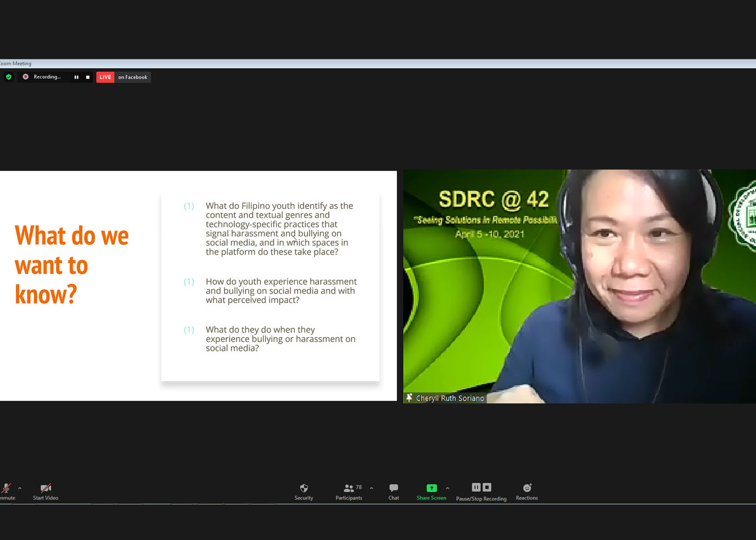Screen dimensions: 756x540
Task: Click the green encryption shield icon
Action: pyautogui.click(x=9, y=77)
